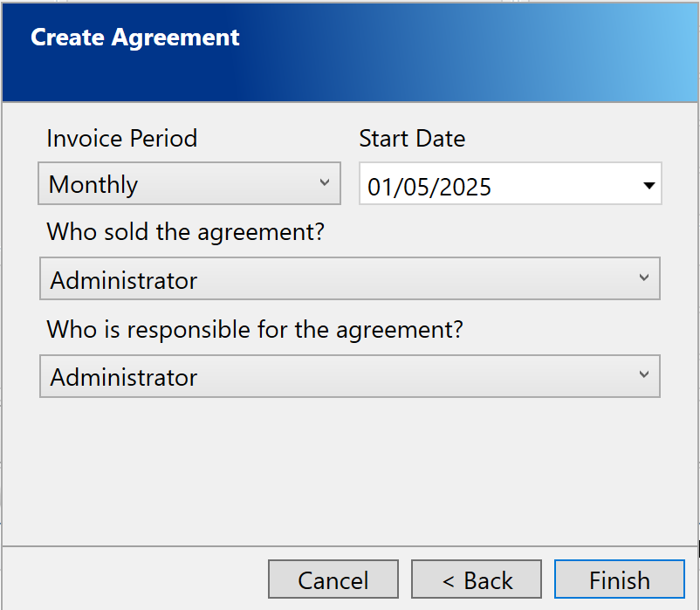Click the 'Who sold the agreement?' label
The height and width of the screenshot is (610, 700).
click(x=185, y=233)
